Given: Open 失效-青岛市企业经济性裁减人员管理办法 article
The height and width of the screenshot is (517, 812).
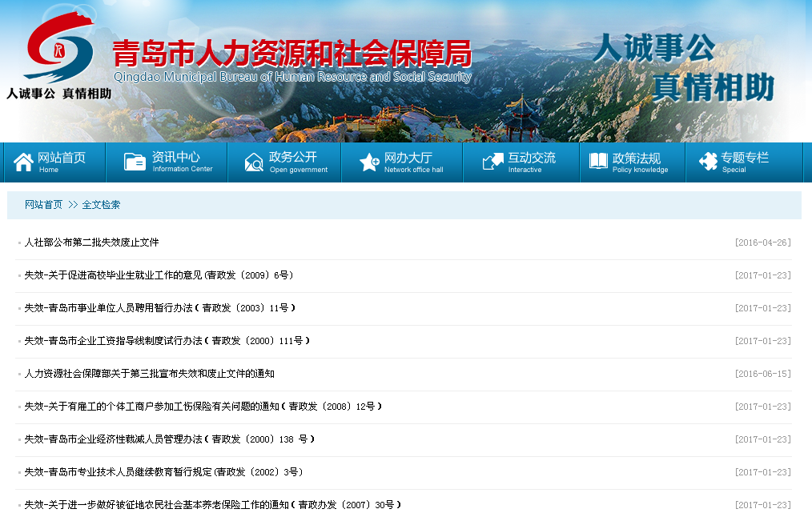Looking at the screenshot, I should click(x=169, y=439).
